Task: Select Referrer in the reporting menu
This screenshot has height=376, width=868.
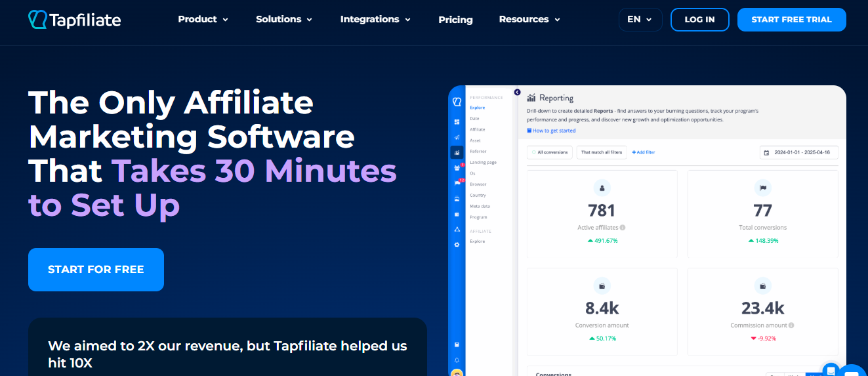Action: (478, 152)
